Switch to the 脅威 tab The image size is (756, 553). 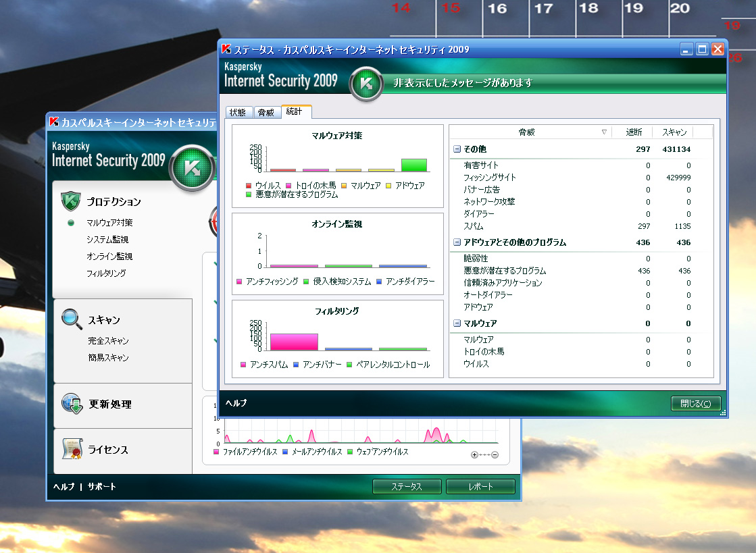tap(266, 112)
